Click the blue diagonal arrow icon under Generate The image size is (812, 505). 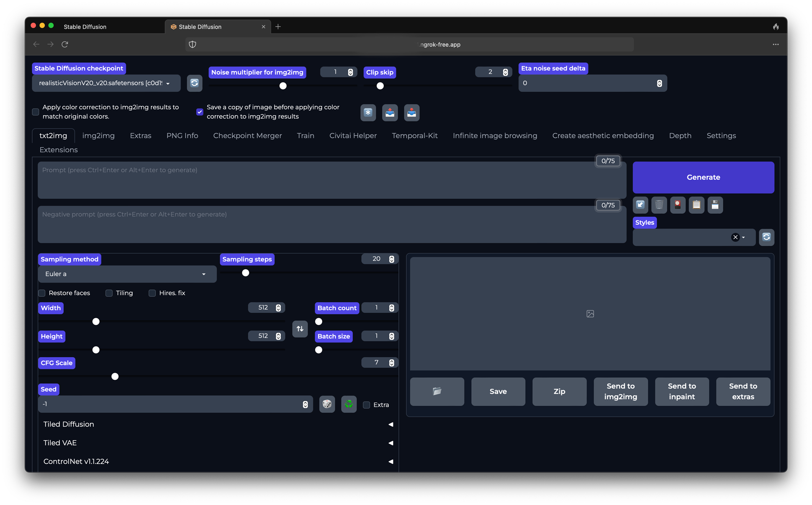pyautogui.click(x=640, y=205)
